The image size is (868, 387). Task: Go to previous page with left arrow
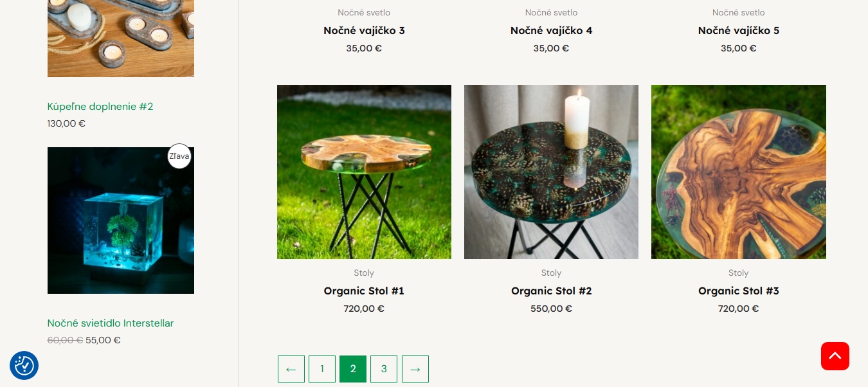coord(291,369)
